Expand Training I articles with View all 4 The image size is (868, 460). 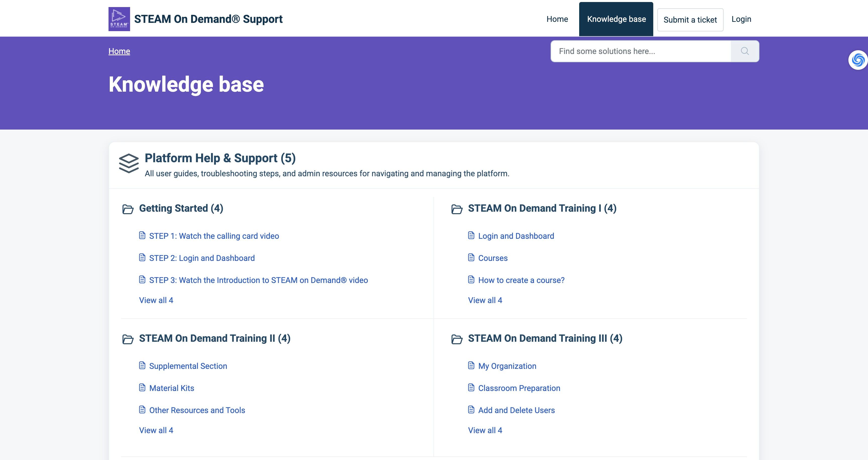pyautogui.click(x=485, y=300)
